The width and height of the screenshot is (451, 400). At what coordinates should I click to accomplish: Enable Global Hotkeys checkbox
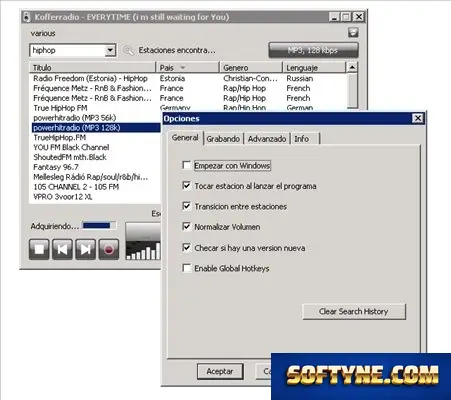(187, 268)
